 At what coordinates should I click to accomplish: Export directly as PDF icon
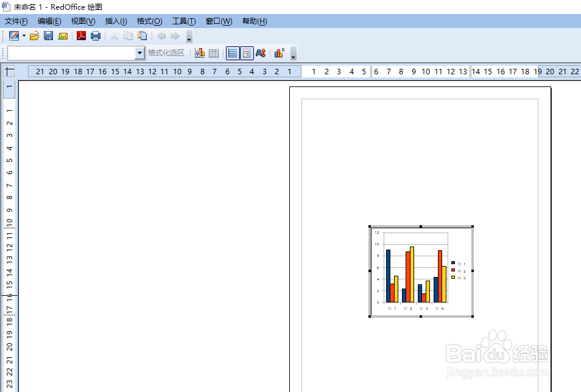point(81,36)
